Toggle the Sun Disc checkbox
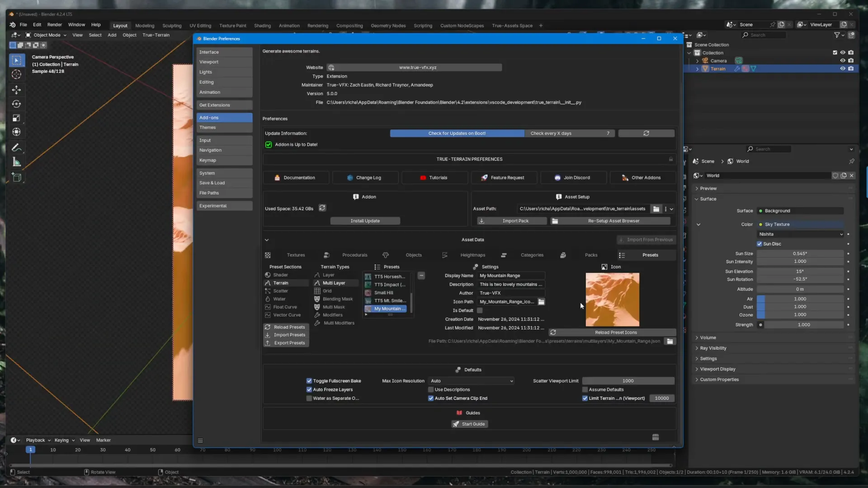This screenshot has height=488, width=868. tap(759, 244)
